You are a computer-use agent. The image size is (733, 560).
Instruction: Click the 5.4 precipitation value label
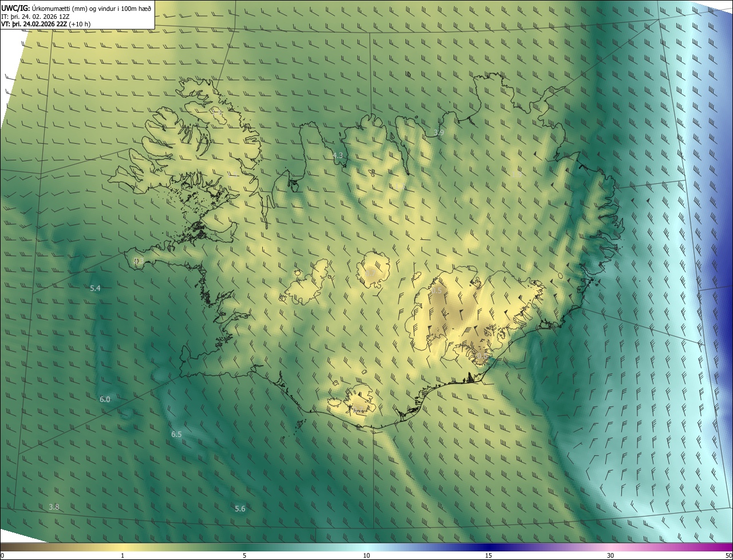pyautogui.click(x=95, y=289)
